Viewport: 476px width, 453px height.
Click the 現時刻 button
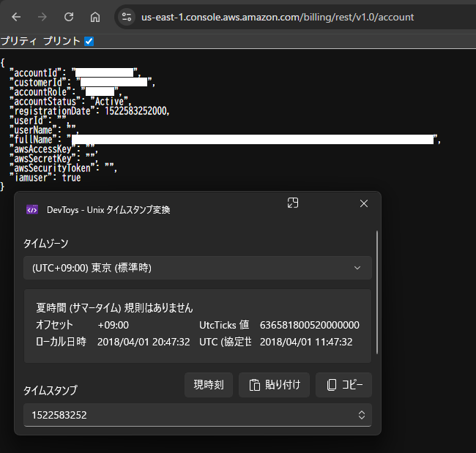[209, 385]
